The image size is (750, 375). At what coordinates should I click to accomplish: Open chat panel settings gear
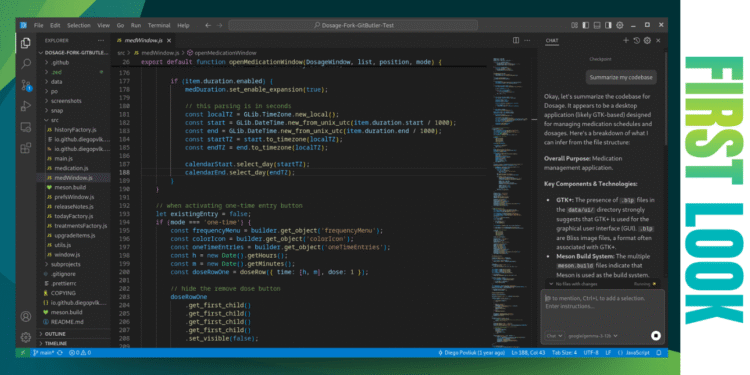[x=647, y=41]
